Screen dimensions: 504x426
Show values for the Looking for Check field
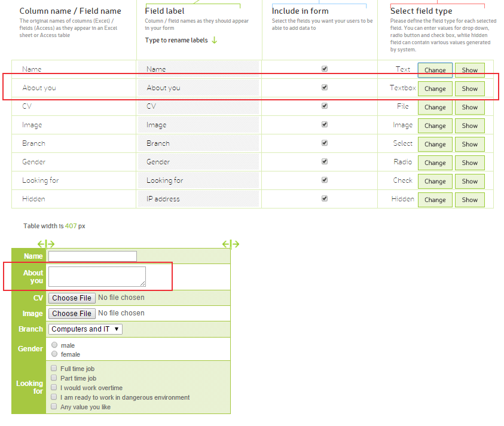click(x=470, y=181)
